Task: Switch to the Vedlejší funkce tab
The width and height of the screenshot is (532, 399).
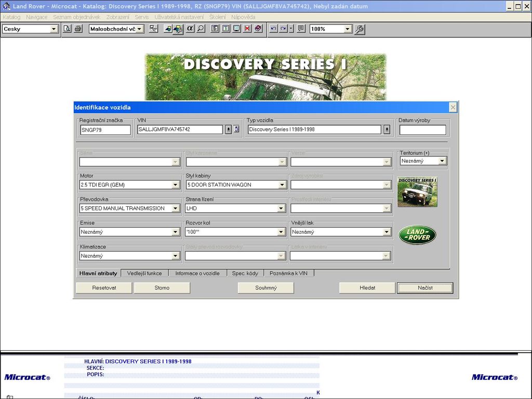Action: [x=145, y=273]
